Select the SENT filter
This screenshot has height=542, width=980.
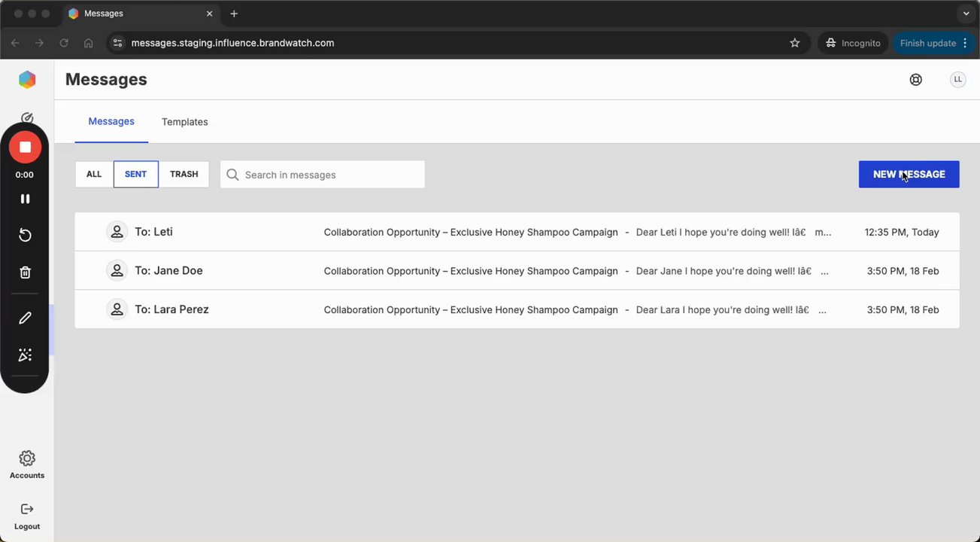[136, 175]
